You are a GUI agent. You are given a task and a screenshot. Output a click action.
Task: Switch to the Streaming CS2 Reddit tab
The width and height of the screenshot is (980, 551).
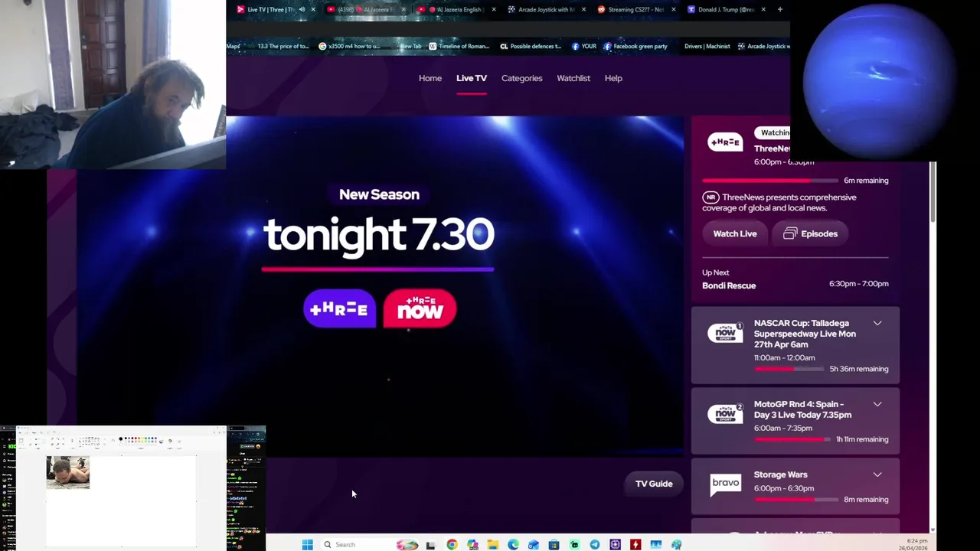(x=635, y=9)
